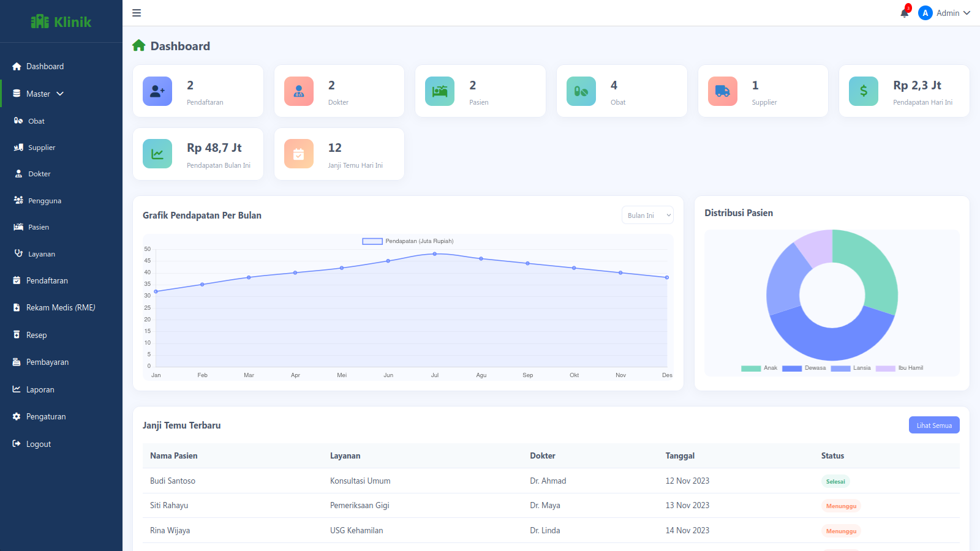Toggle sidebar with hamburger menu icon
The image size is (980, 551).
(137, 13)
